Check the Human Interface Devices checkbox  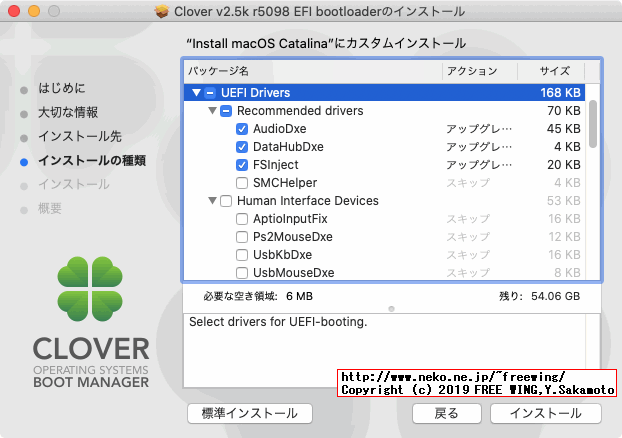[226, 201]
